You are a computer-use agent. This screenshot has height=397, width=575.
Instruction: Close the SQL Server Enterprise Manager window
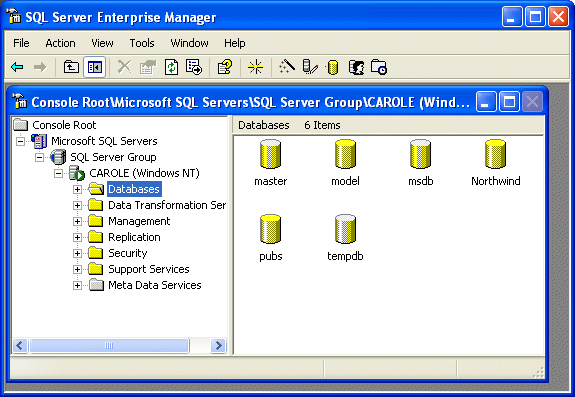tap(558, 17)
